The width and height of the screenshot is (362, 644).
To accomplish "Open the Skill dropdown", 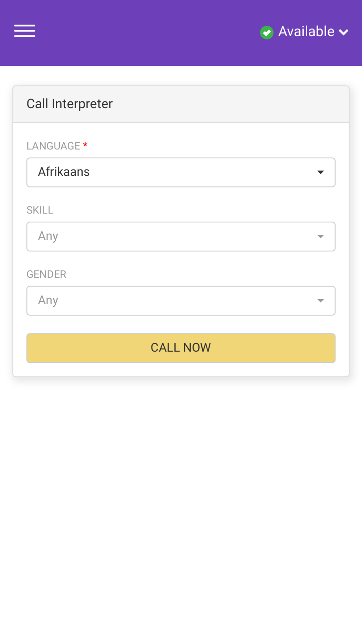I will click(x=181, y=237).
